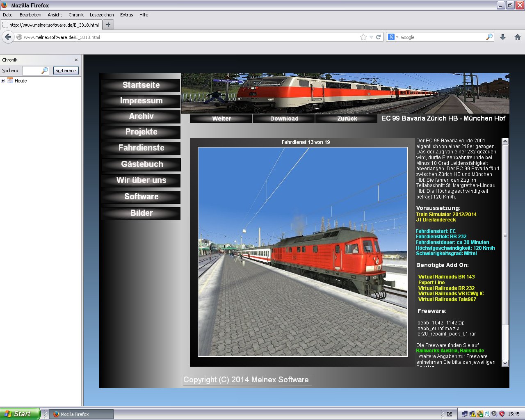Image resolution: width=525 pixels, height=420 pixels.
Task: Open the Lesezeichen menu
Action: (102, 15)
